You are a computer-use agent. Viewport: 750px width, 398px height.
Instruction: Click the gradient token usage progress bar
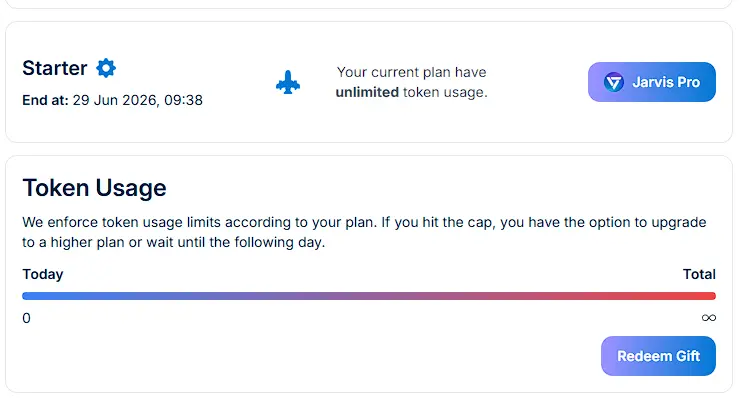click(x=369, y=296)
